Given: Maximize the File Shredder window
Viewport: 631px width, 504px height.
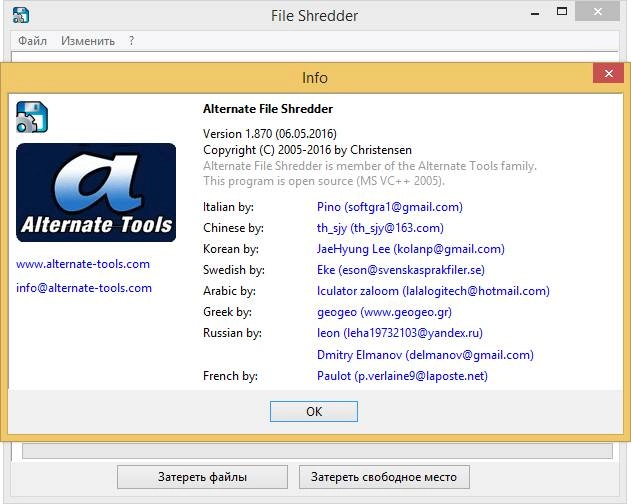Looking at the screenshot, I should click(x=562, y=11).
